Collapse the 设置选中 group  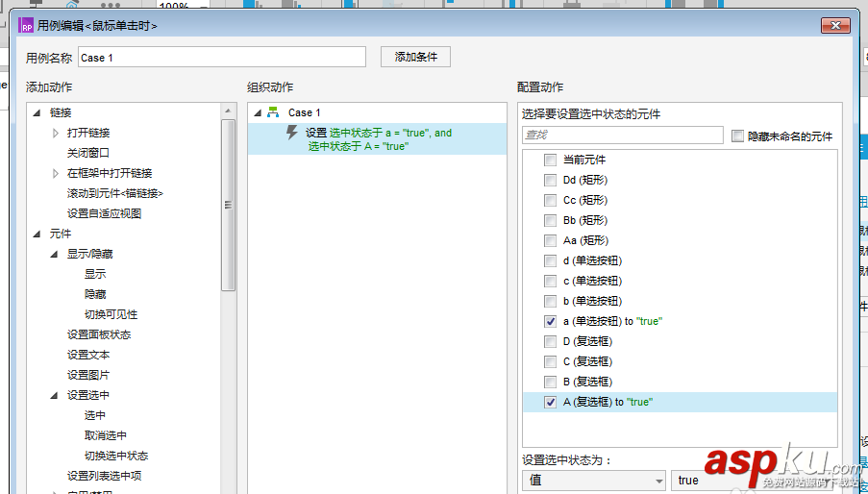(x=54, y=396)
